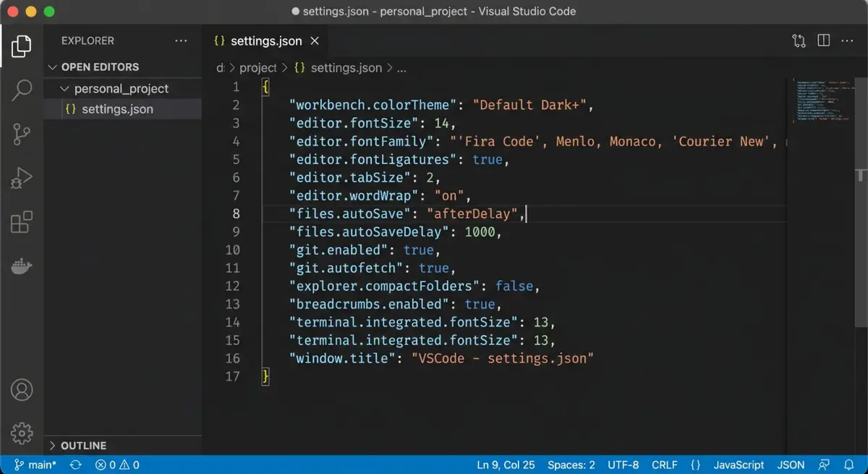The width and height of the screenshot is (868, 474).
Task: Open the Accounts menu icon
Action: pos(22,390)
